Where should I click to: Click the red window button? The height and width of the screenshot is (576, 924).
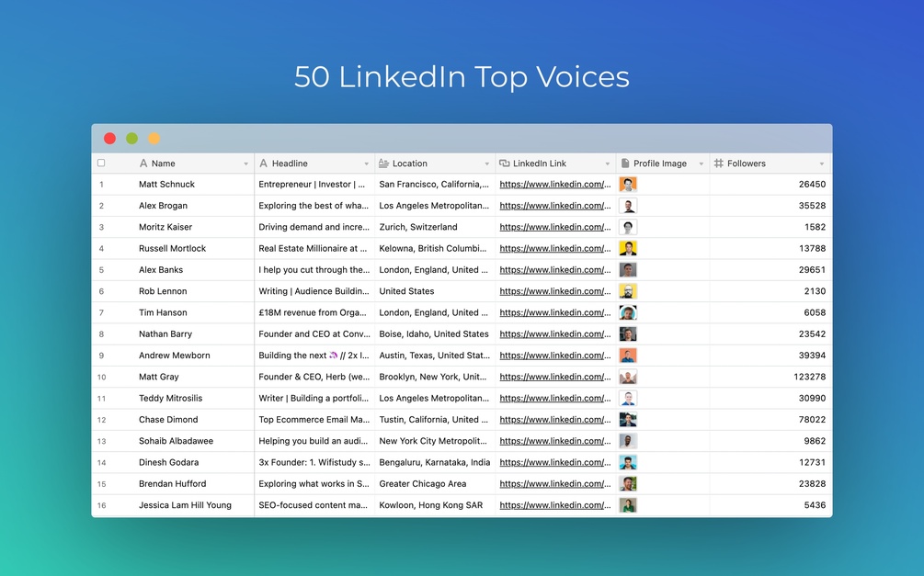[x=109, y=139]
